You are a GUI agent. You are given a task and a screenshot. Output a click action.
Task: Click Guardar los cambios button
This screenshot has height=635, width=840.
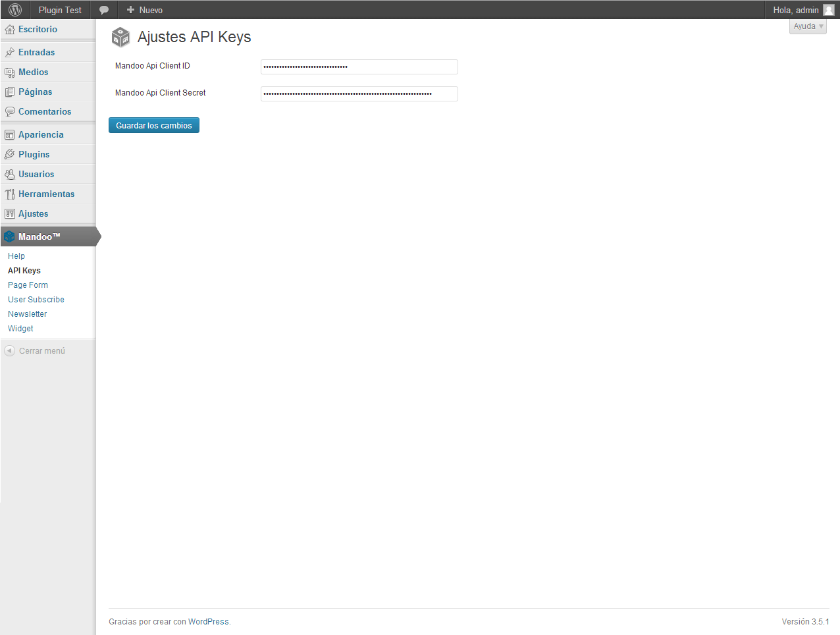[154, 125]
